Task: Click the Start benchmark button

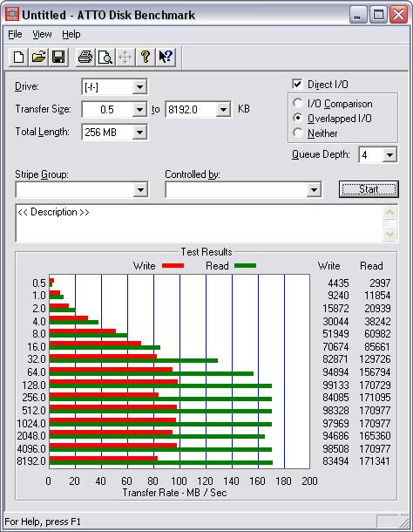Action: 369,189
